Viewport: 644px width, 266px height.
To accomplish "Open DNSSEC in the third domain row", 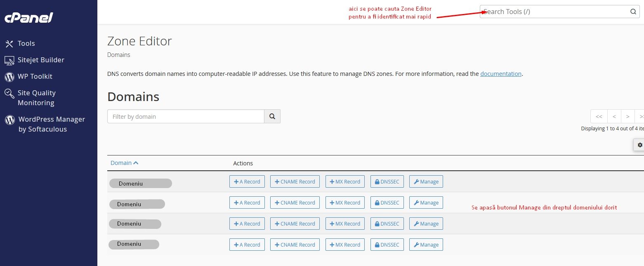I will (387, 224).
